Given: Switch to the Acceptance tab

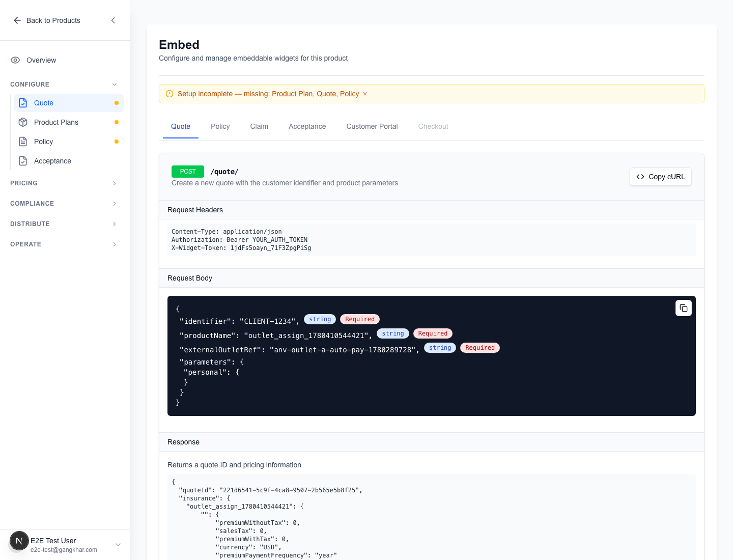Looking at the screenshot, I should [x=307, y=126].
